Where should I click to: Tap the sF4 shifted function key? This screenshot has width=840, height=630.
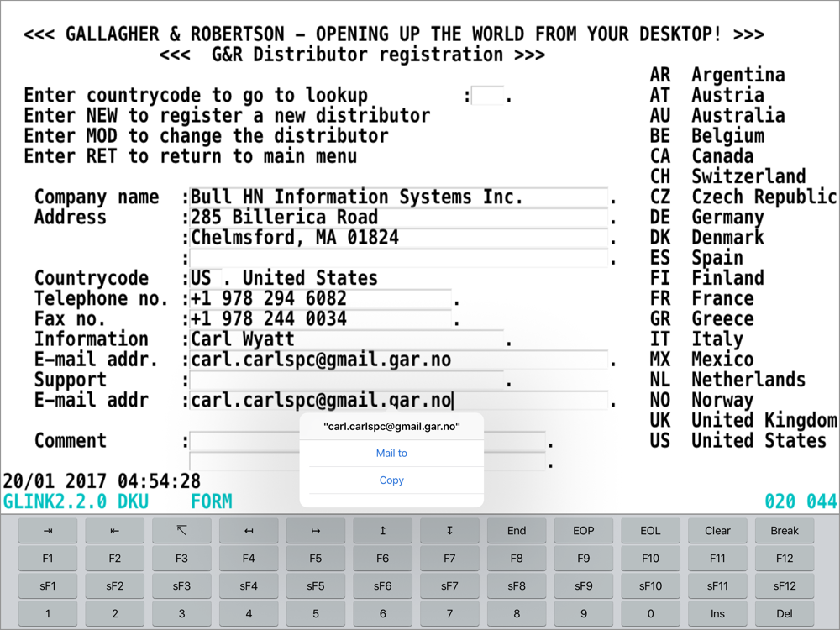click(x=249, y=586)
